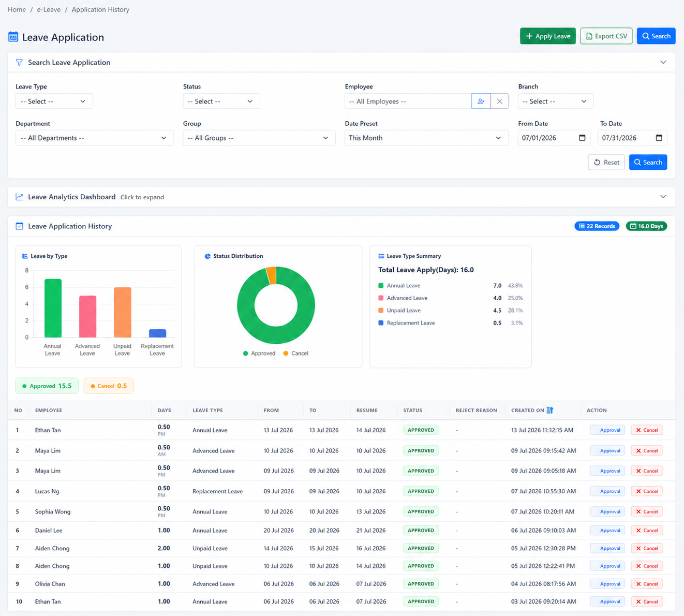Click the 43.8% Annual Leave percentage

[x=515, y=286]
